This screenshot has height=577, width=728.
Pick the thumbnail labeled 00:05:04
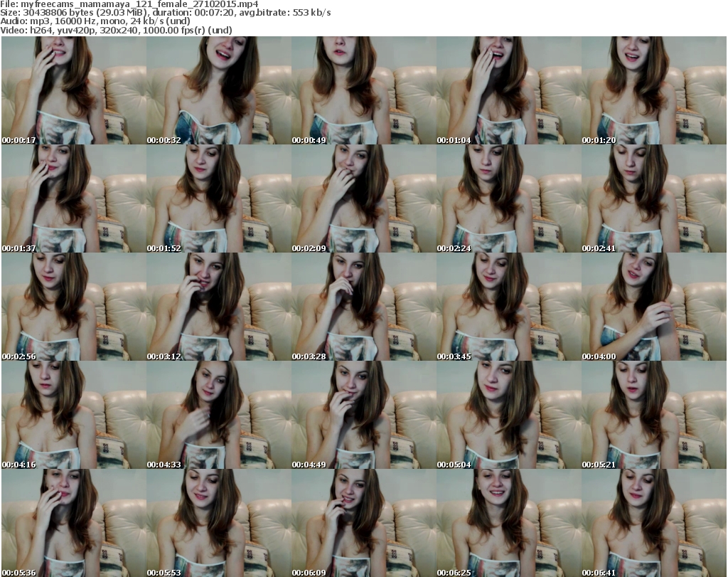coord(509,415)
